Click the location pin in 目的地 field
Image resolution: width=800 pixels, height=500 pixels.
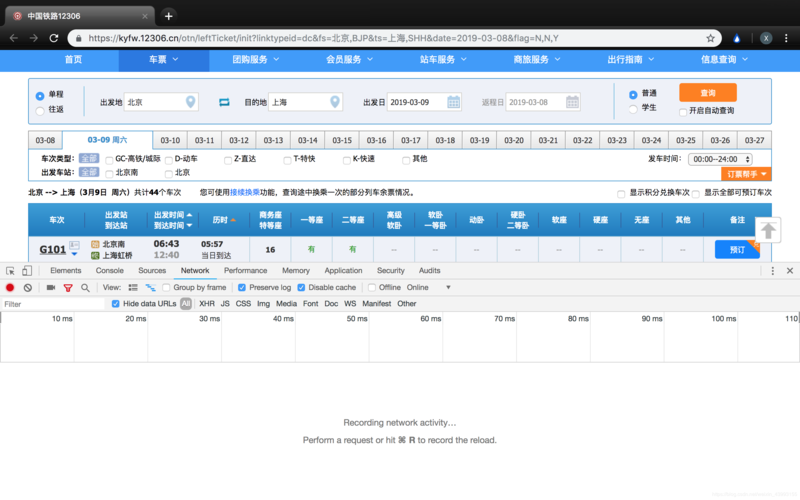(335, 102)
